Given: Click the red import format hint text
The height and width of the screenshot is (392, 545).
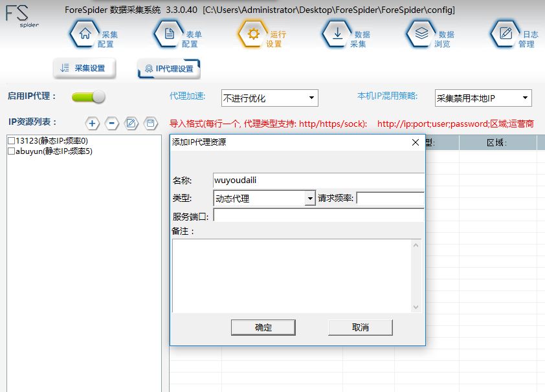Looking at the screenshot, I should [351, 124].
